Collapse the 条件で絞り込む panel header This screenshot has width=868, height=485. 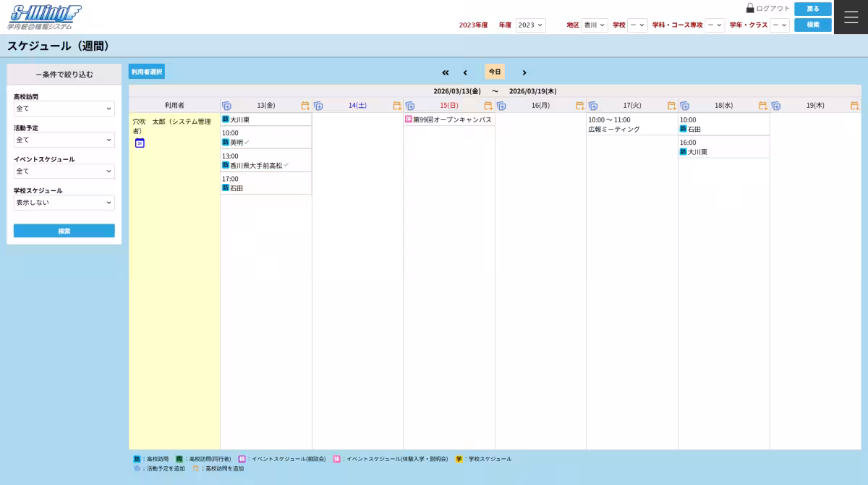click(x=64, y=74)
